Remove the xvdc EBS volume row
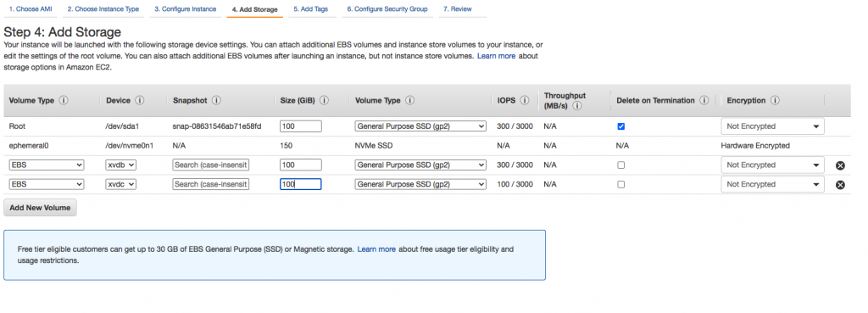Viewport: 868px width, 313px height. click(x=840, y=184)
